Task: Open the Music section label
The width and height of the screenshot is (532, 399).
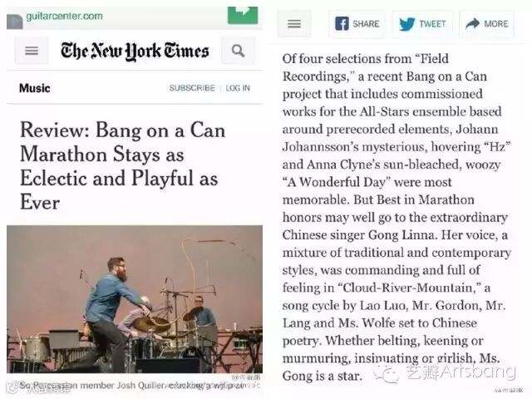Action: point(35,88)
